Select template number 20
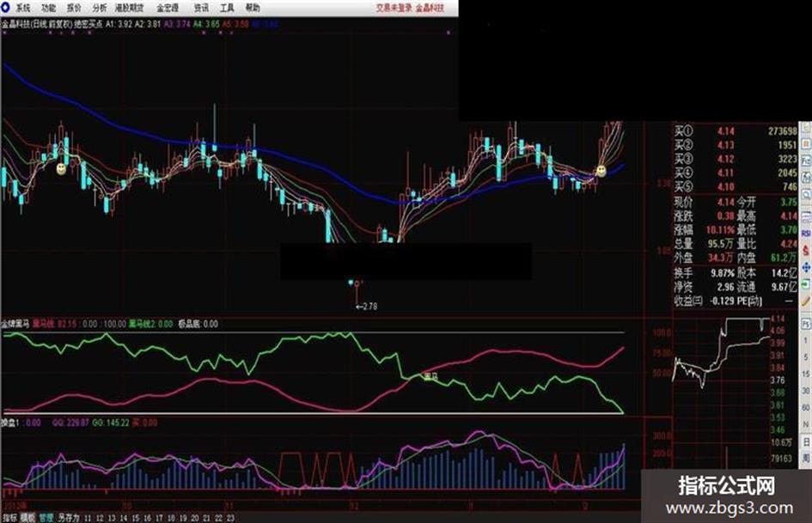 195,518
